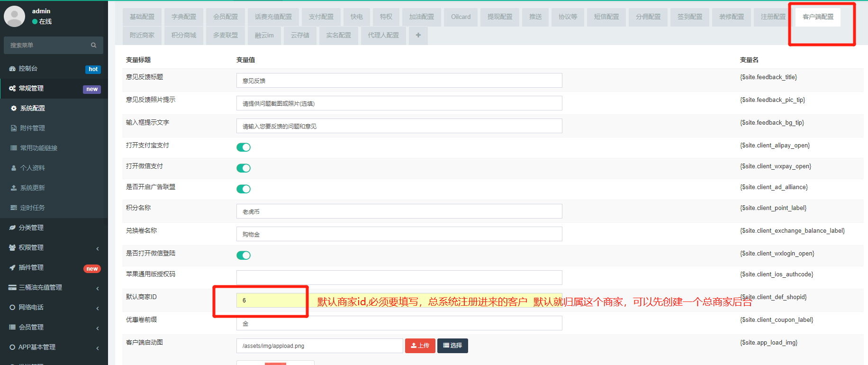This screenshot has height=365, width=868.
Task: Toggle the 是否开启广告联盟 switch
Action: click(244, 189)
